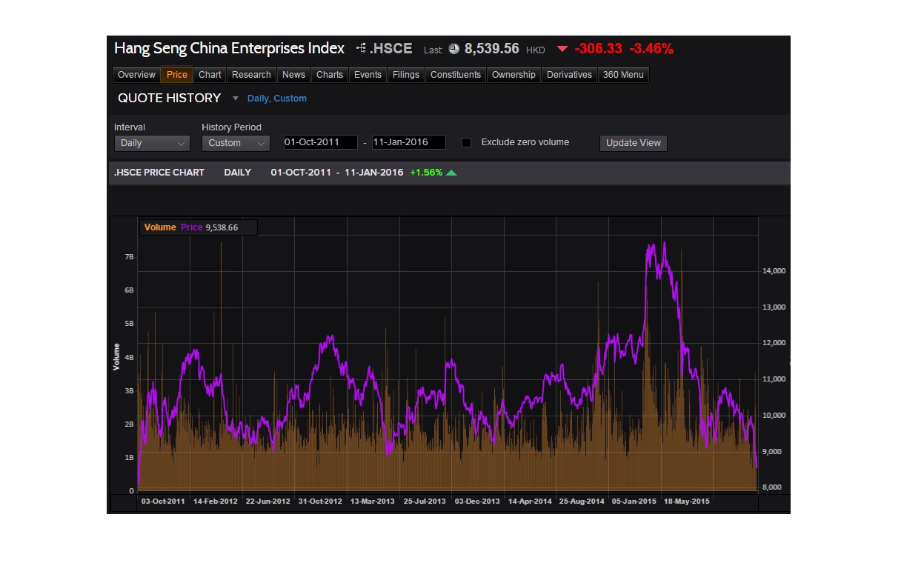The width and height of the screenshot is (924, 563).
Task: Click the 6B volume axis label
Action: click(130, 290)
